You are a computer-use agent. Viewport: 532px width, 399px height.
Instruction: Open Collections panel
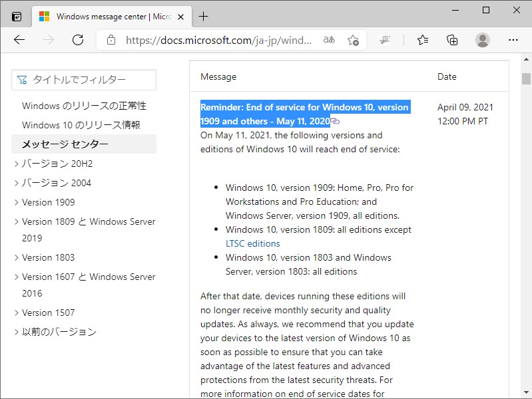[452, 40]
